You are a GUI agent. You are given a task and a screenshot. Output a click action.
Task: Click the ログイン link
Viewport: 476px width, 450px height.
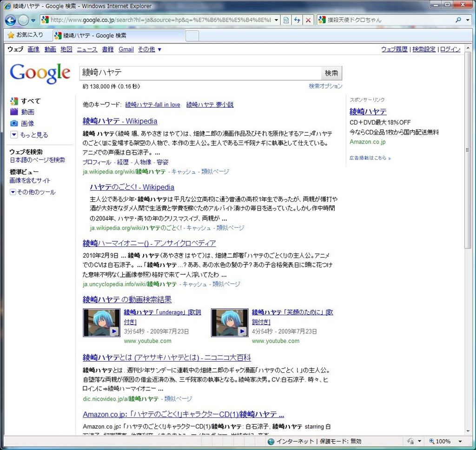[x=450, y=49]
